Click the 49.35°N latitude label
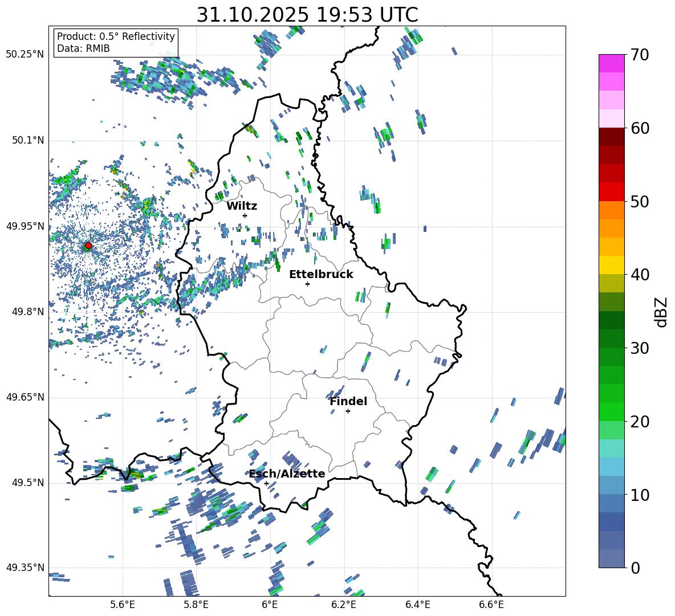 pyautogui.click(x=25, y=568)
